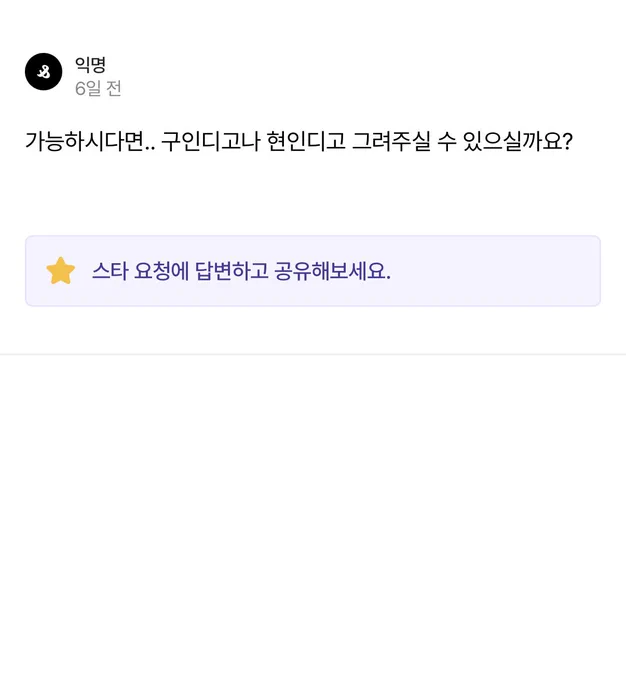Tap the word 답변하고 in the banner

point(232,271)
